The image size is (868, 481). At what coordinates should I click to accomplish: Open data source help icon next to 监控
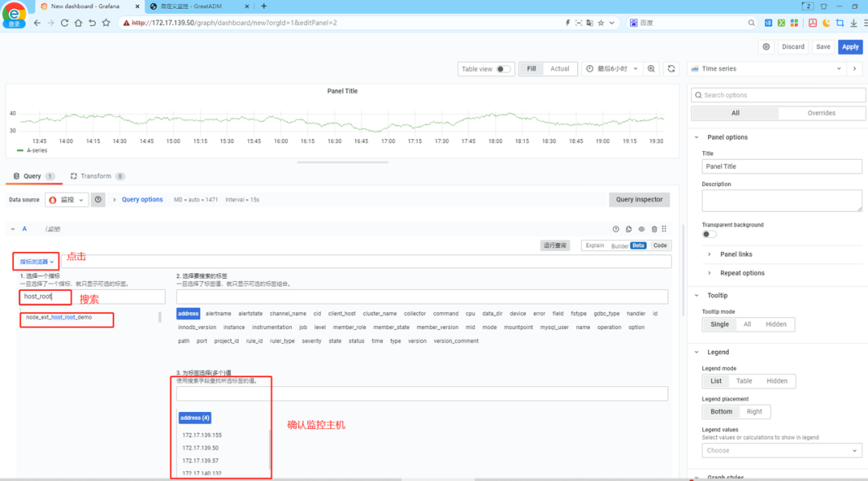coord(98,200)
